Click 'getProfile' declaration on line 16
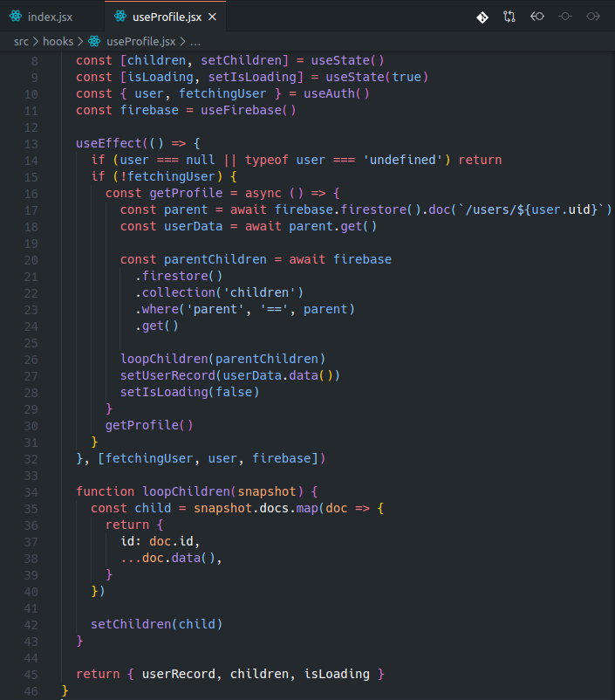The width and height of the screenshot is (615, 700). [x=186, y=193]
